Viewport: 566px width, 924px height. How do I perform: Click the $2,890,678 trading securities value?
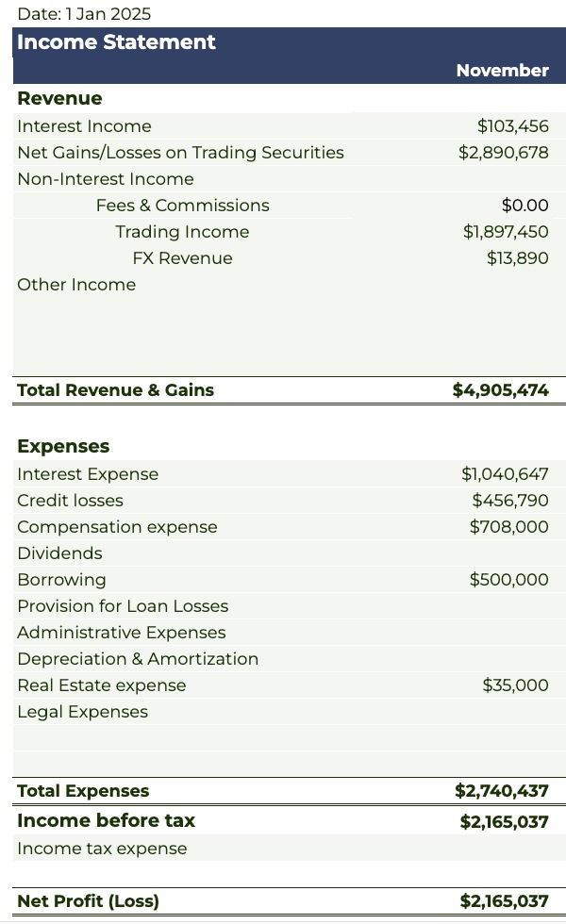click(x=504, y=153)
